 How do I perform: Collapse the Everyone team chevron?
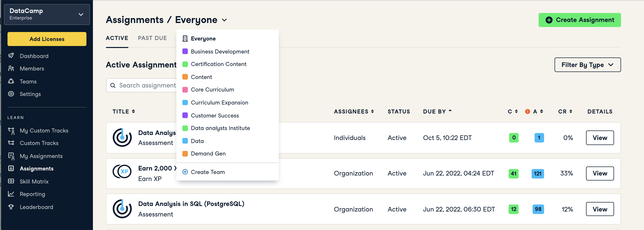click(225, 20)
